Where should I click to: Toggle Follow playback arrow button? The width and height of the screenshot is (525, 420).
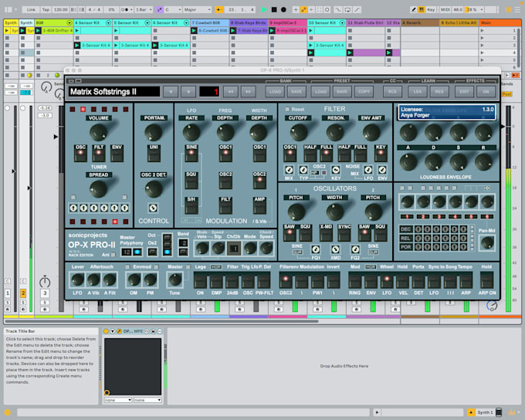(x=219, y=10)
